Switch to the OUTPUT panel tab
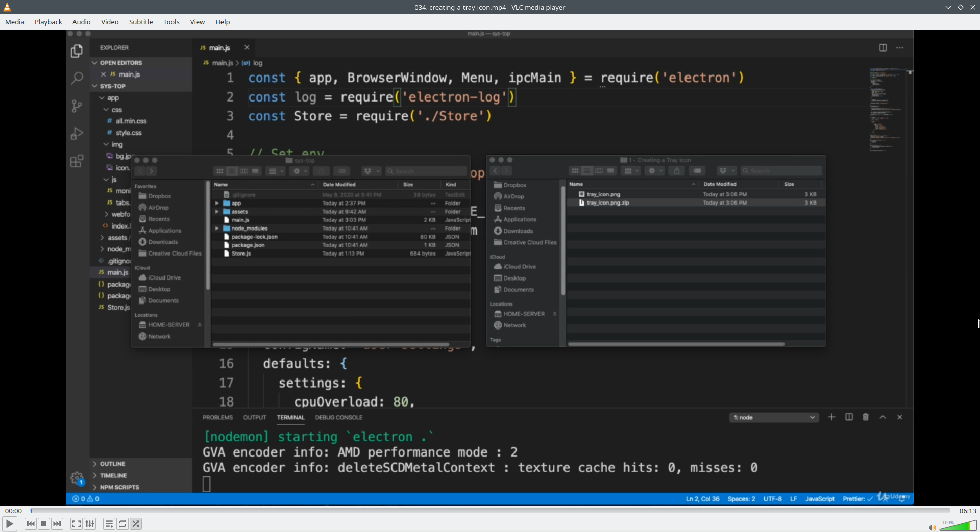 255,417
